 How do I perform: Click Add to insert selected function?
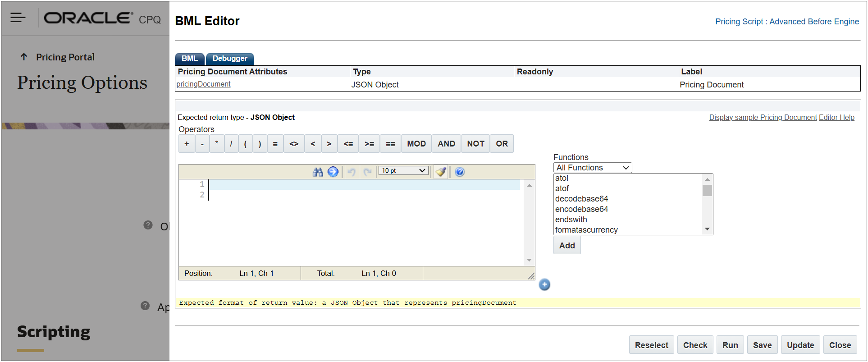(567, 246)
